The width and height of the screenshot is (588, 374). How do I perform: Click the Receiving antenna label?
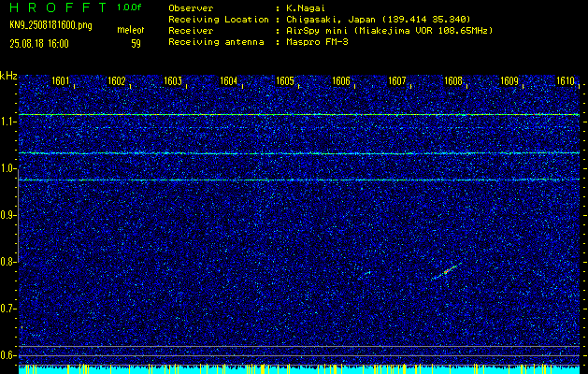[216, 42]
